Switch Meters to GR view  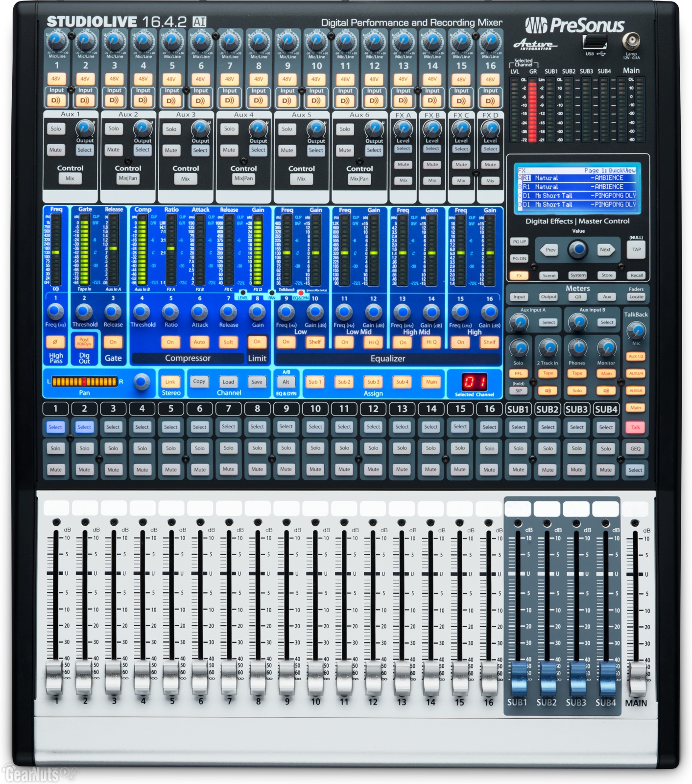pyautogui.click(x=578, y=297)
